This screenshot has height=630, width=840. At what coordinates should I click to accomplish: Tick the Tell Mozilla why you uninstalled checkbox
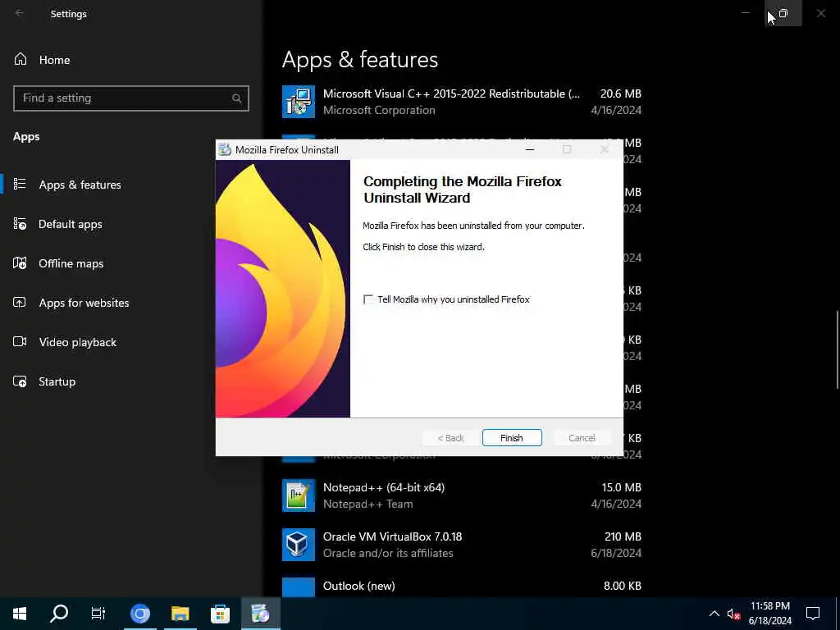point(368,299)
